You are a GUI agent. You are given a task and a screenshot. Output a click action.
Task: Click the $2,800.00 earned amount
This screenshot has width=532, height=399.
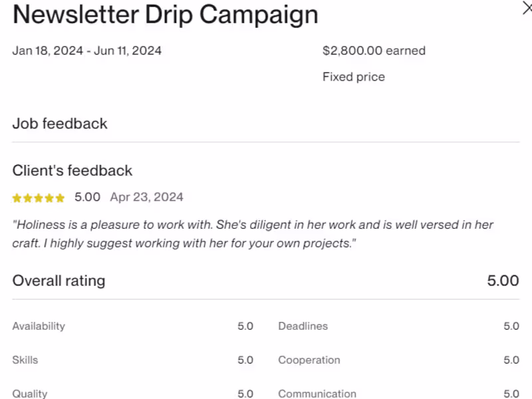pyautogui.click(x=374, y=50)
